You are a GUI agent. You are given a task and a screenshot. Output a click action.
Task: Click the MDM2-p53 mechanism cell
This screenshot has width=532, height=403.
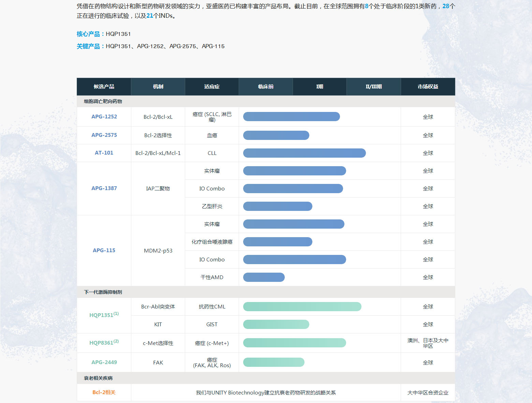pyautogui.click(x=158, y=250)
